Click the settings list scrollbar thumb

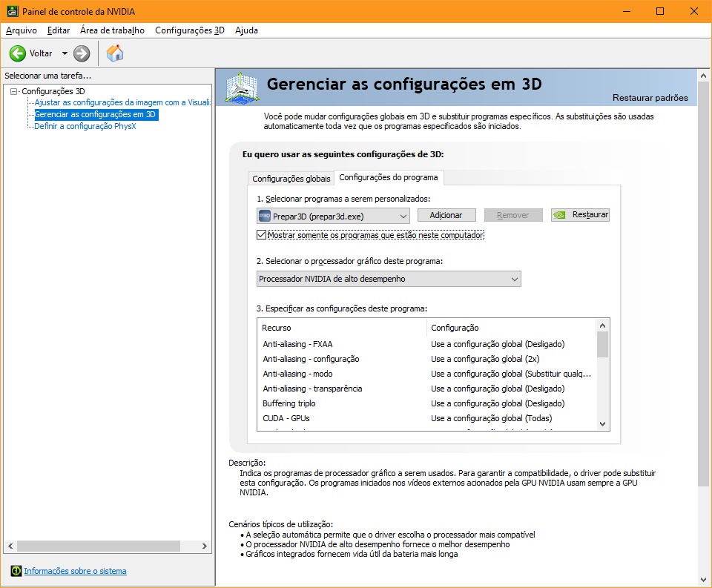pyautogui.click(x=602, y=345)
